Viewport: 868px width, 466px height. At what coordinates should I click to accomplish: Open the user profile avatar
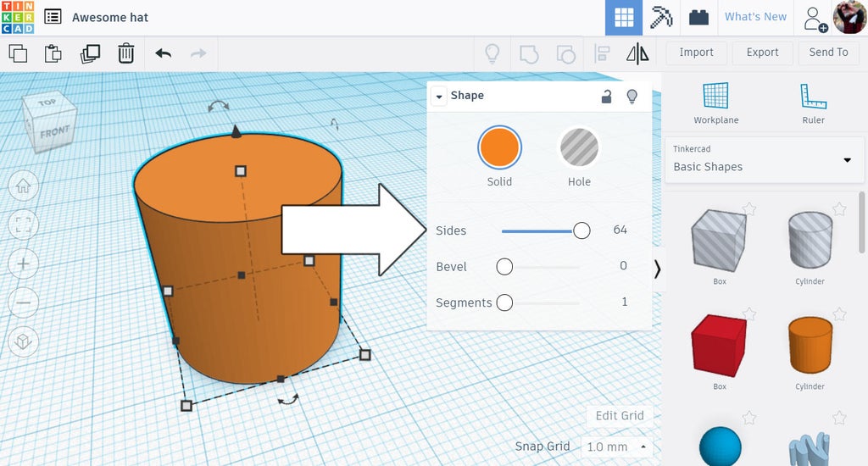849,17
